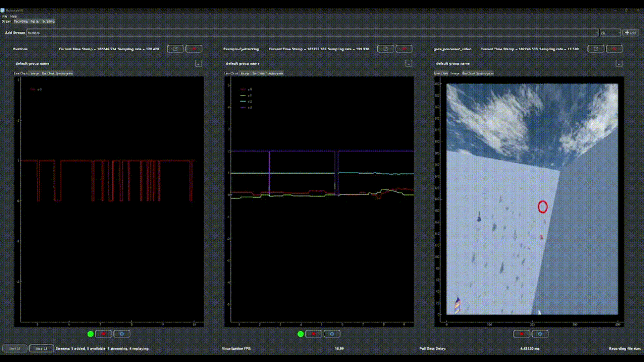This screenshot has width=644, height=362.
Task: Toggle c1 legend entry in Example-Eyetracking plot
Action: click(246, 96)
